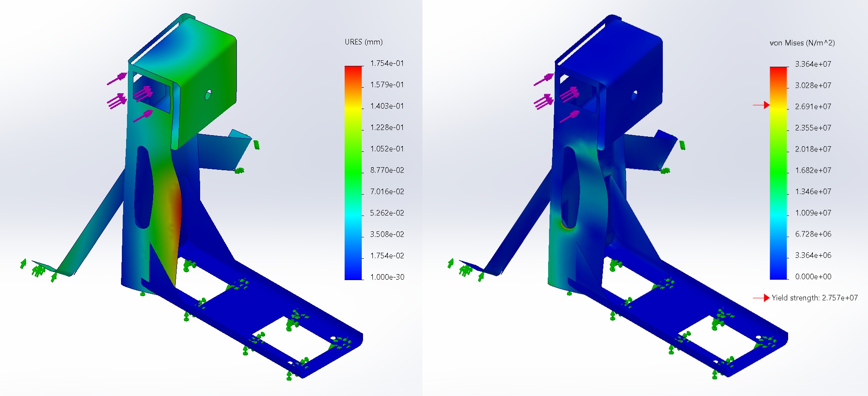Screen dimensions: 868x396
Task: Select the minimum displacement value 1.000e-30
Action: [x=387, y=277]
